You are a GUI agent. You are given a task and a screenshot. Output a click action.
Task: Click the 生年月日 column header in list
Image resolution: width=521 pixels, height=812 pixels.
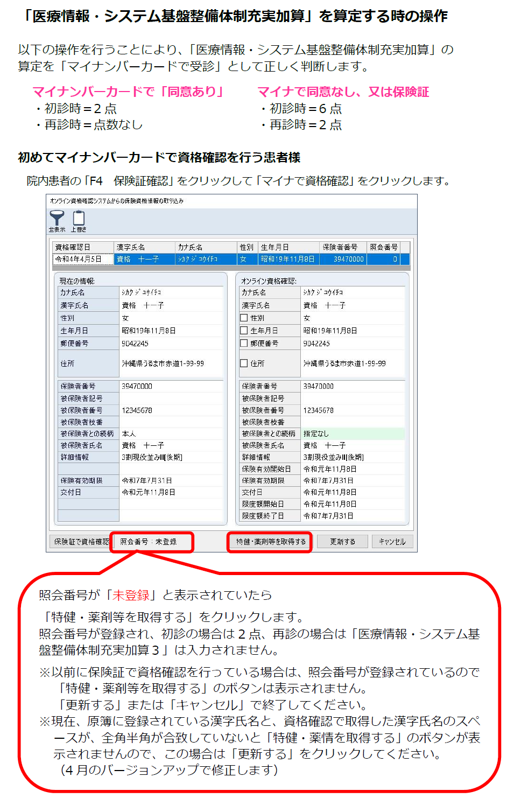pos(288,247)
